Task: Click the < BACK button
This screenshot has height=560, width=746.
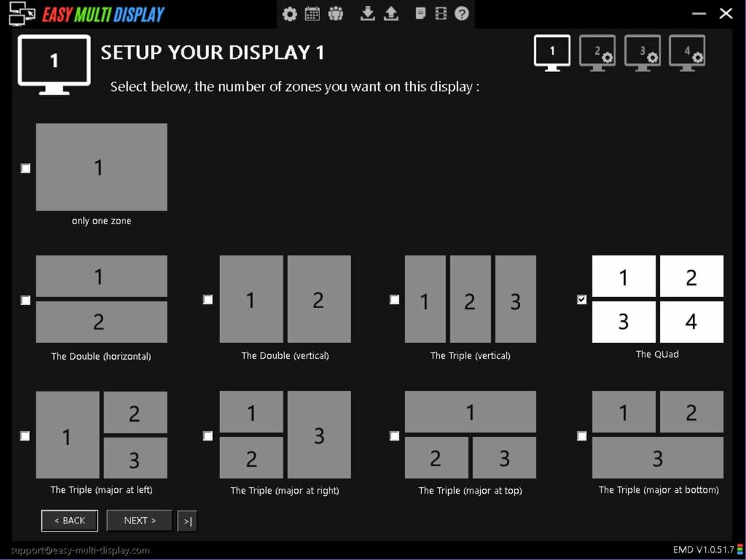Action: coord(69,520)
